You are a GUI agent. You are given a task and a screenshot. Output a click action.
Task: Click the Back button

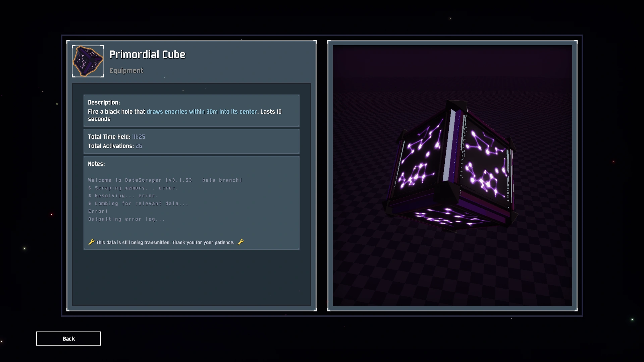click(x=69, y=339)
